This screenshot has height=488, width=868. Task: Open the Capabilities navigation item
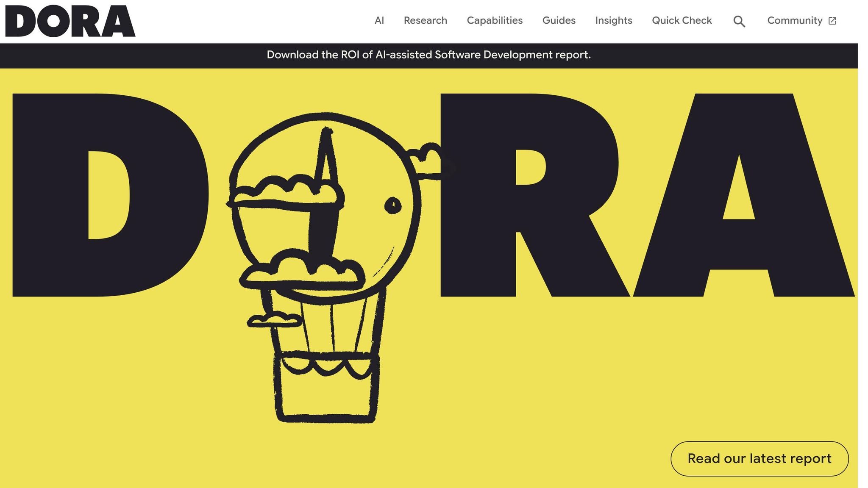[x=495, y=20]
